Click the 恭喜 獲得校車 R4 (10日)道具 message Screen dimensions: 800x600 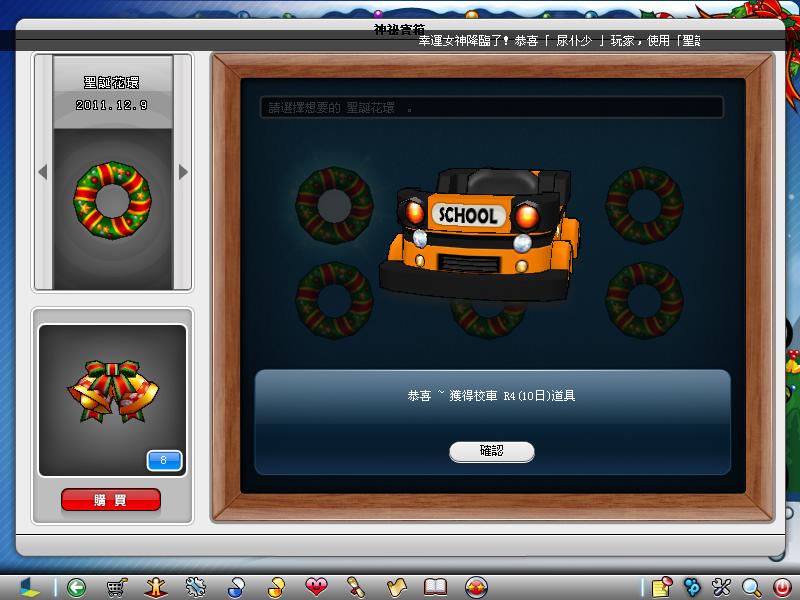[x=491, y=396]
